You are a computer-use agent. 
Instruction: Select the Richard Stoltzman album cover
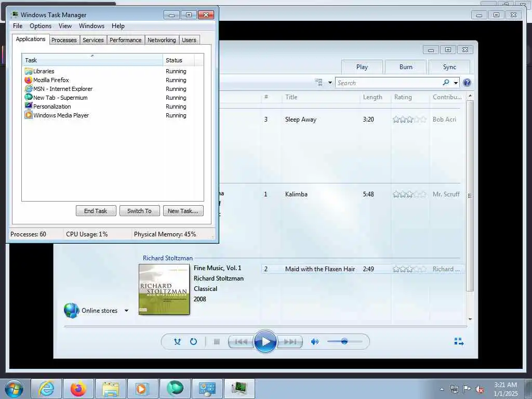tap(164, 289)
